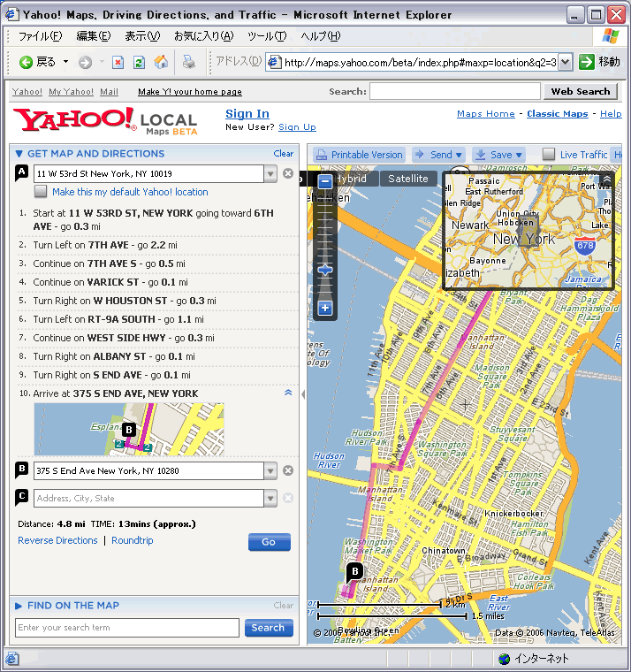
Task: Click the Sign Up link
Action: (x=297, y=127)
